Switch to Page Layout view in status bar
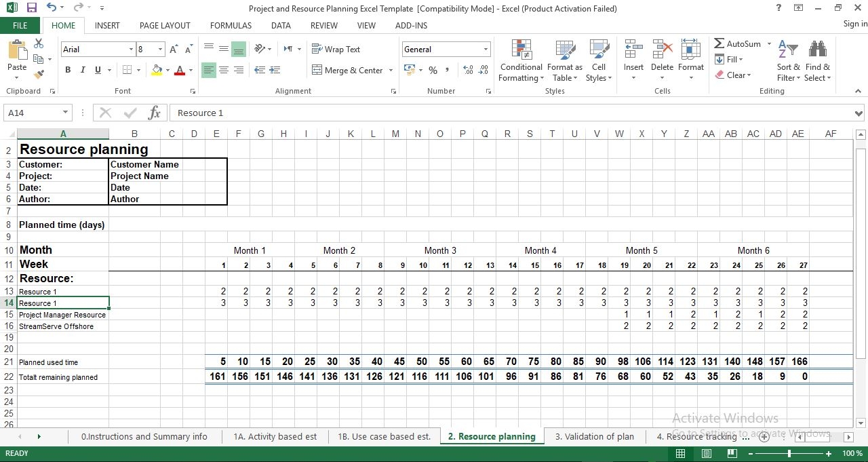This screenshot has width=868, height=462. click(x=707, y=453)
